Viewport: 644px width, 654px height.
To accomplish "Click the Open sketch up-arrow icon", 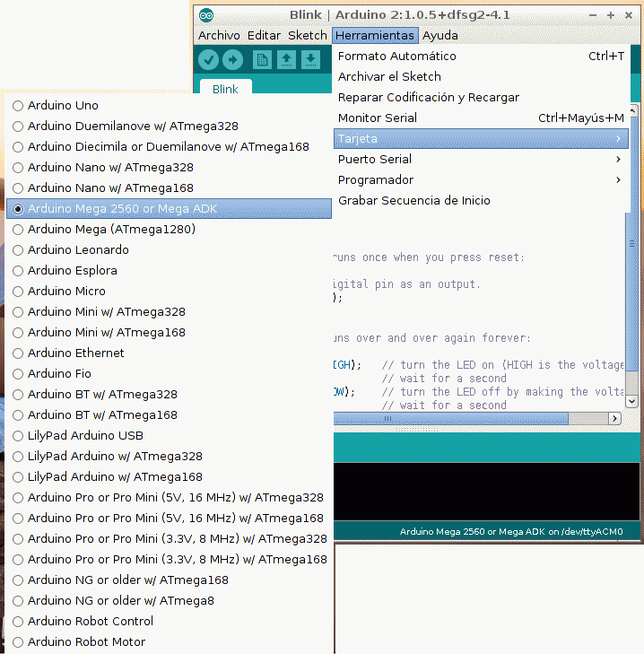I will 286,59.
